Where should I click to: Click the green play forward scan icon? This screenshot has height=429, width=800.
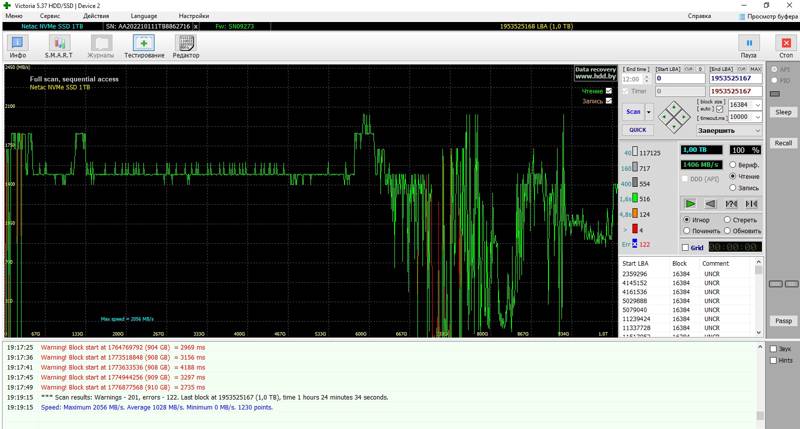(x=689, y=203)
